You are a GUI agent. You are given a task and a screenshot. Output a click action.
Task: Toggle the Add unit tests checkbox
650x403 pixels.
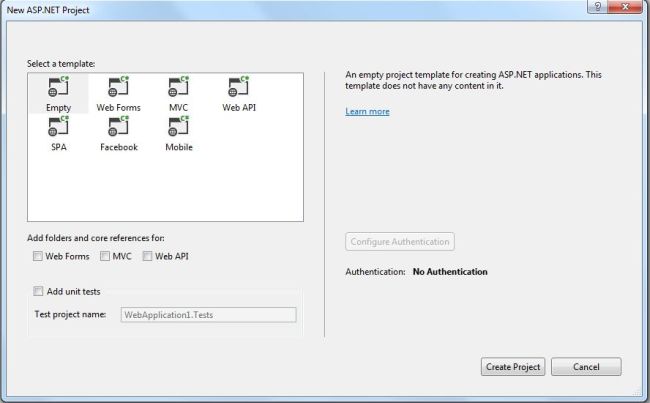pos(38,291)
